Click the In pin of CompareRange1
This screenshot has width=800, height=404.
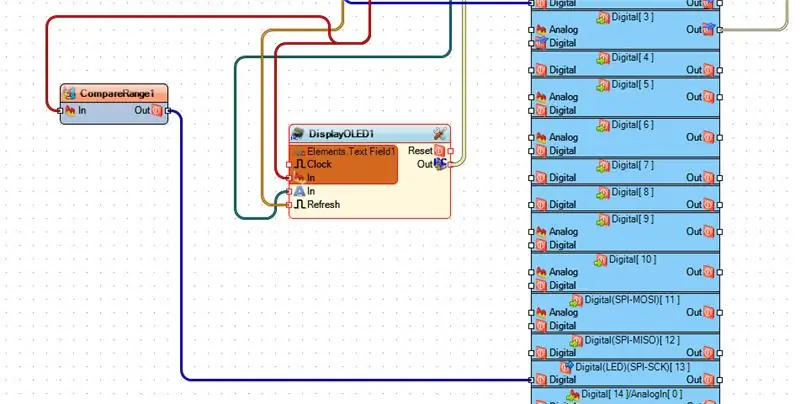pos(60,110)
